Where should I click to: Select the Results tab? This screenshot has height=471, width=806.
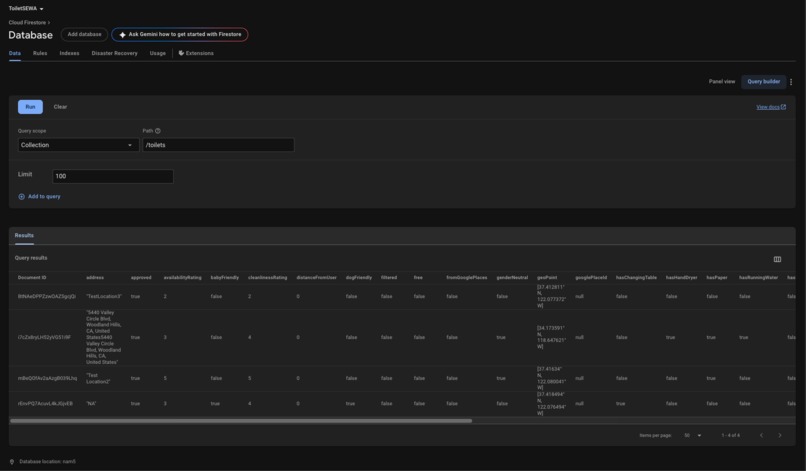pos(24,236)
